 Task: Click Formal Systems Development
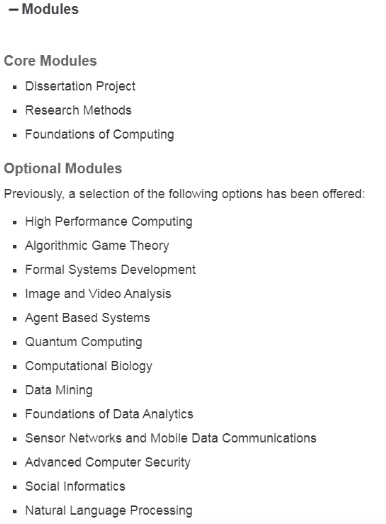[x=110, y=270]
